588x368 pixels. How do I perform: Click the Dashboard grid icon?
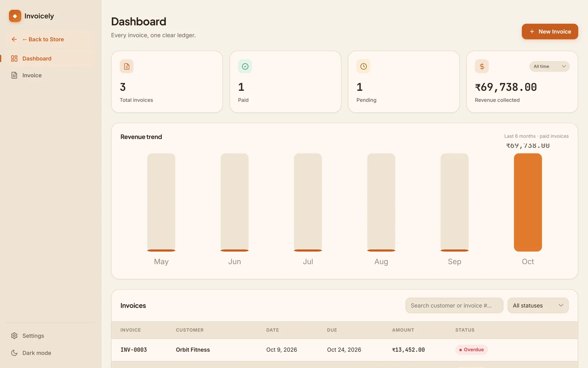14,59
